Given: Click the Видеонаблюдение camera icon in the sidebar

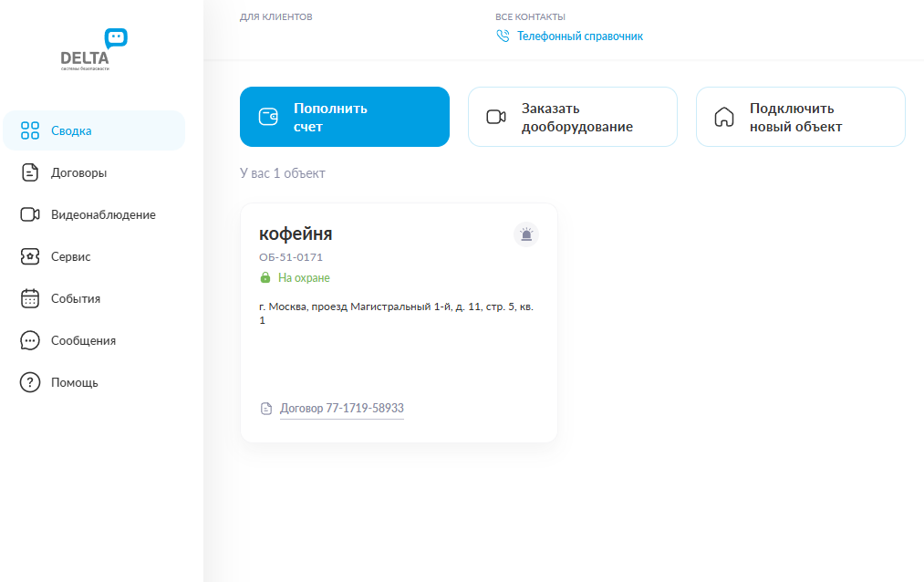Looking at the screenshot, I should tap(30, 214).
